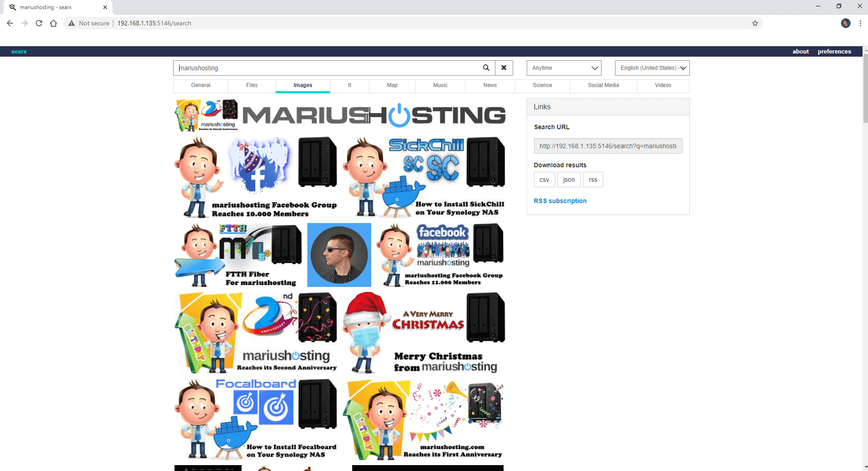Image resolution: width=868 pixels, height=471 pixels.
Task: Open the Install SickChill on Synology image
Action: click(424, 178)
